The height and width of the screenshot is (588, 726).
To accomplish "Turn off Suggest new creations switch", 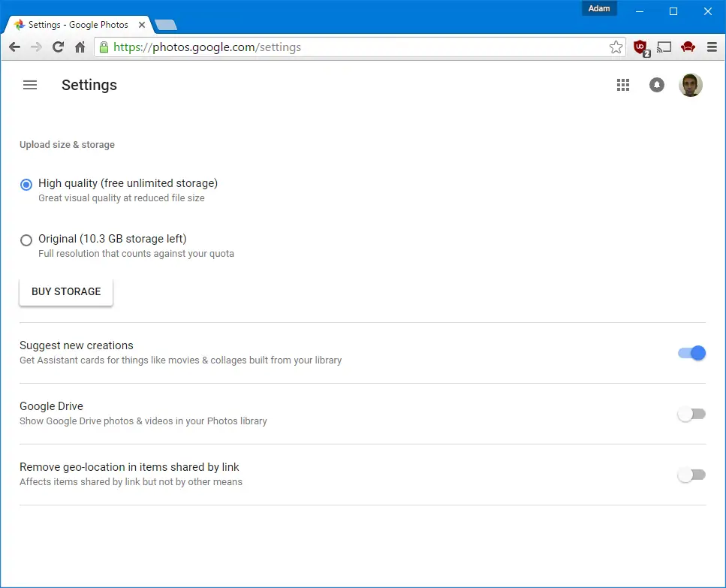I will pyautogui.click(x=691, y=353).
